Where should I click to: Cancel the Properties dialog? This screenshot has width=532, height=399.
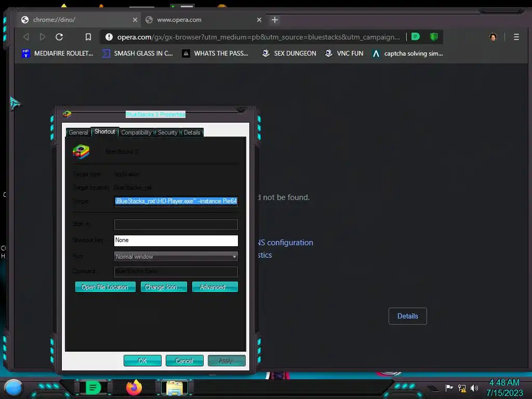(x=184, y=361)
